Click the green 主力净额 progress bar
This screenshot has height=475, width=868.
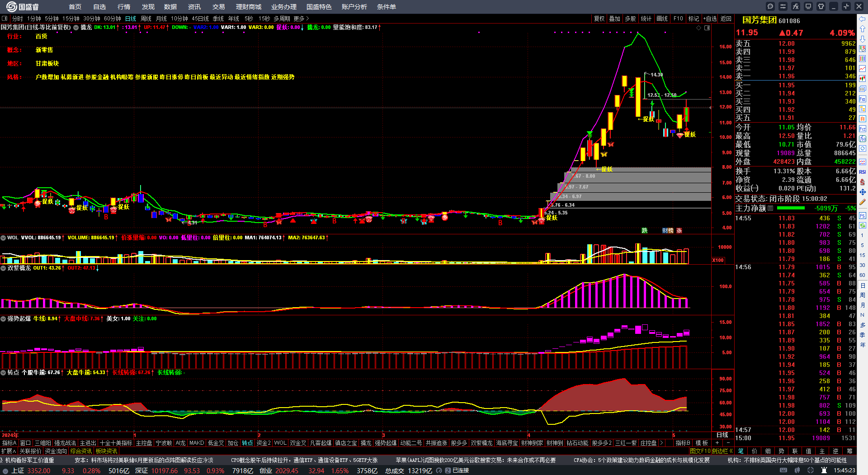[791, 208]
